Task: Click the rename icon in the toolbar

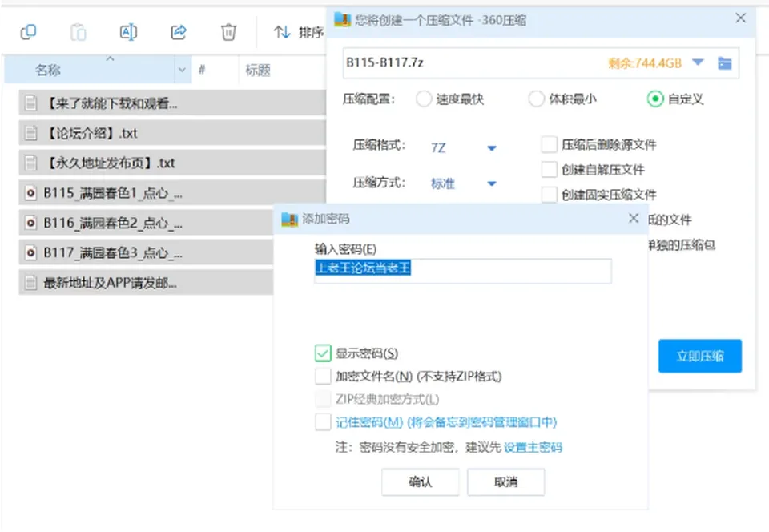Action: click(x=128, y=32)
